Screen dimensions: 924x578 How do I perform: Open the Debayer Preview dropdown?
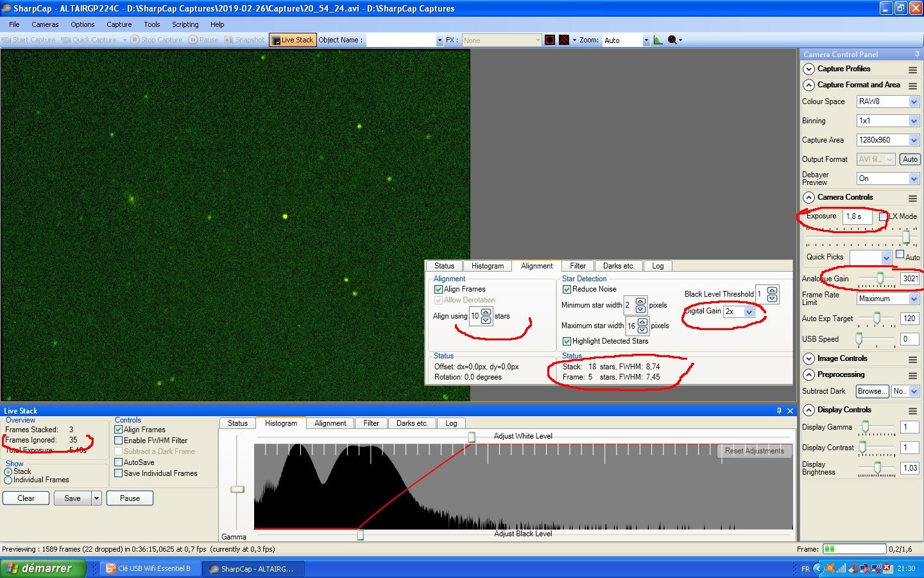point(914,179)
